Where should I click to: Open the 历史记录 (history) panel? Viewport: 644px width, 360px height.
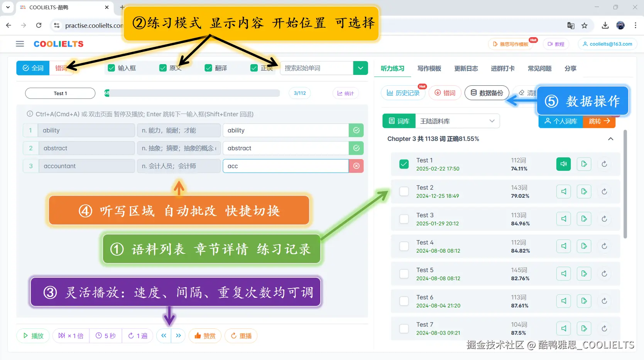point(403,93)
